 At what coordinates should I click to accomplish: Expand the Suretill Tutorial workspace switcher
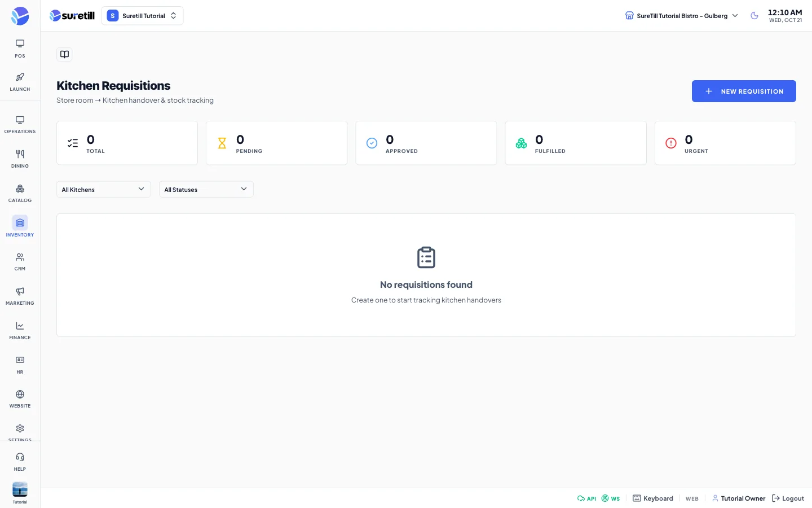142,16
